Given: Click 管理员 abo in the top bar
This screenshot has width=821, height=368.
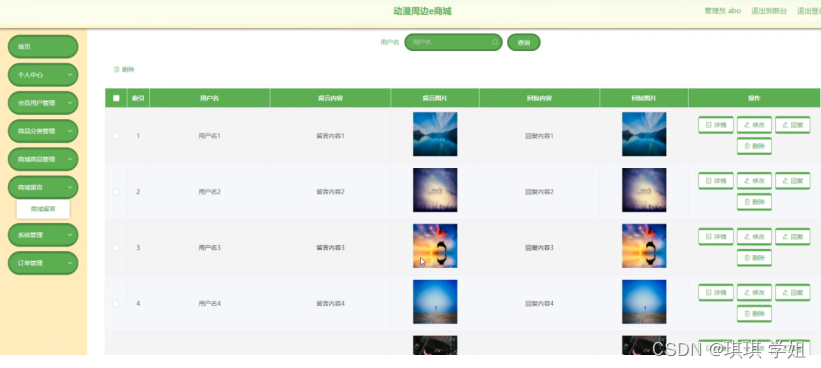Looking at the screenshot, I should click(723, 10).
